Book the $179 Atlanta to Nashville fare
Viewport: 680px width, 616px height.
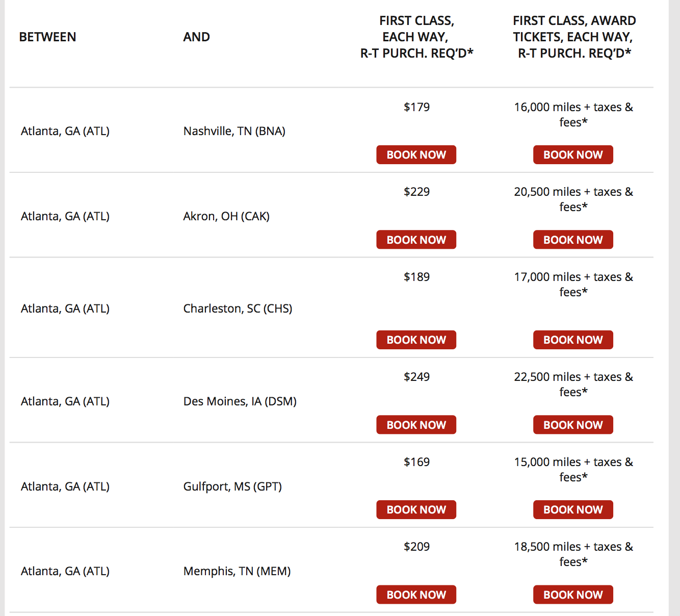coord(416,155)
